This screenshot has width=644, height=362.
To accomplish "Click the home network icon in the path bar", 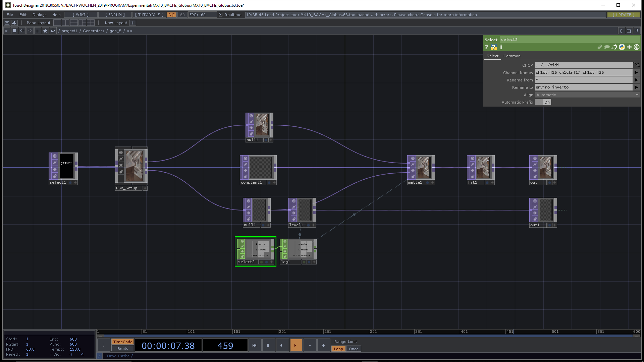I will pos(53,31).
